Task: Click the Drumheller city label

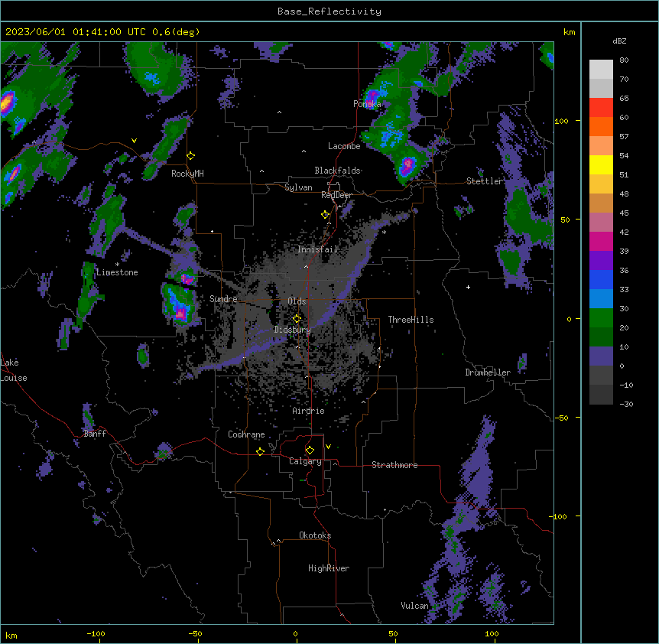Action: click(x=488, y=372)
